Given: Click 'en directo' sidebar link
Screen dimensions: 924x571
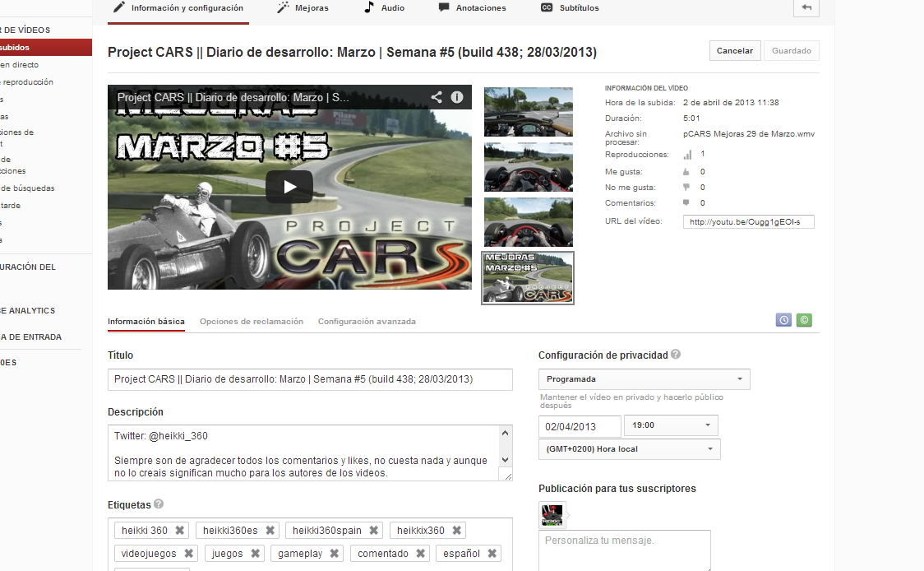Looking at the screenshot, I should click(20, 65).
